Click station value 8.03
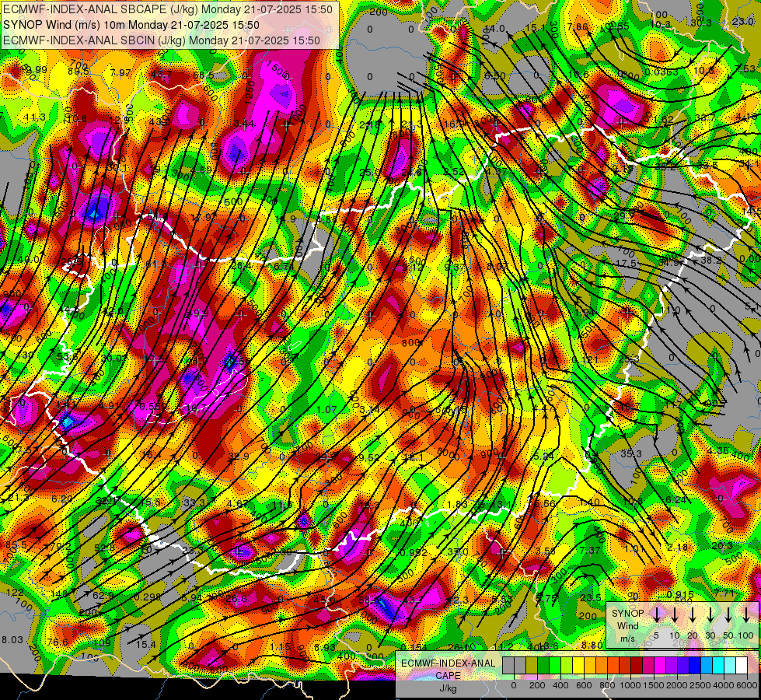Image resolution: width=761 pixels, height=700 pixels. point(12,640)
